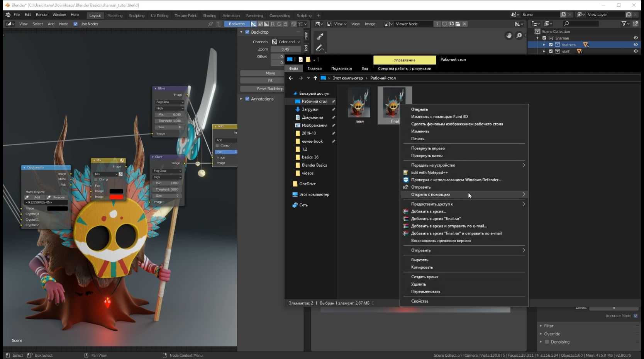Expand the Annotations panel triangle
Screen dimensions: 644x359
241,99
